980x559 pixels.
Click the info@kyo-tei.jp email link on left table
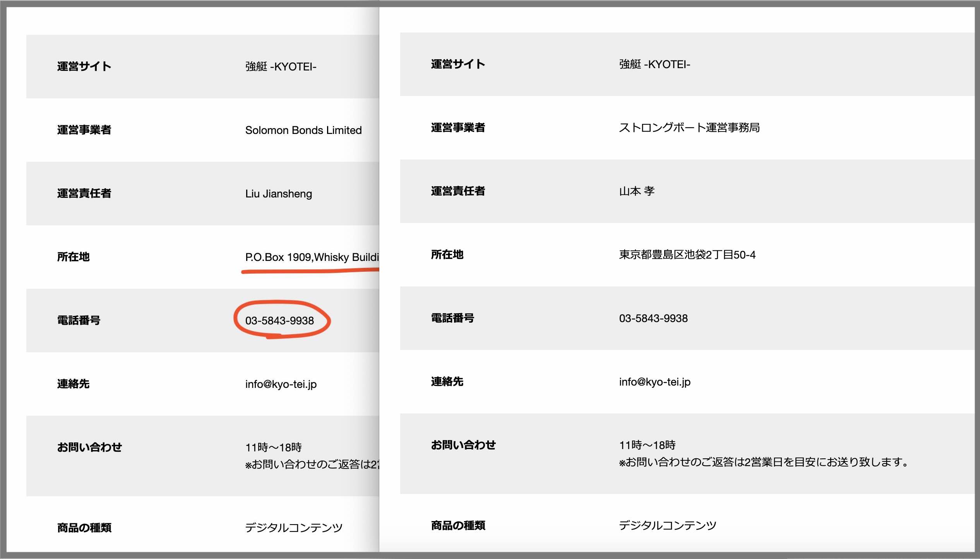[x=281, y=384]
